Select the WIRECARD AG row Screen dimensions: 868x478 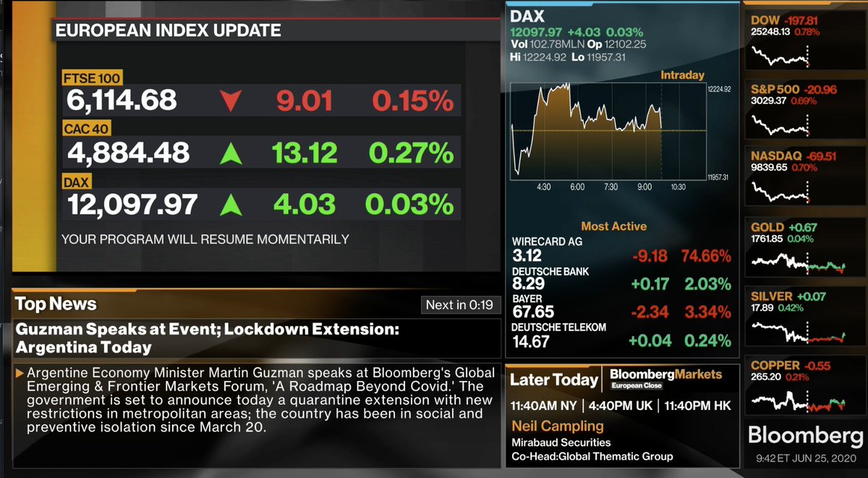click(x=621, y=249)
